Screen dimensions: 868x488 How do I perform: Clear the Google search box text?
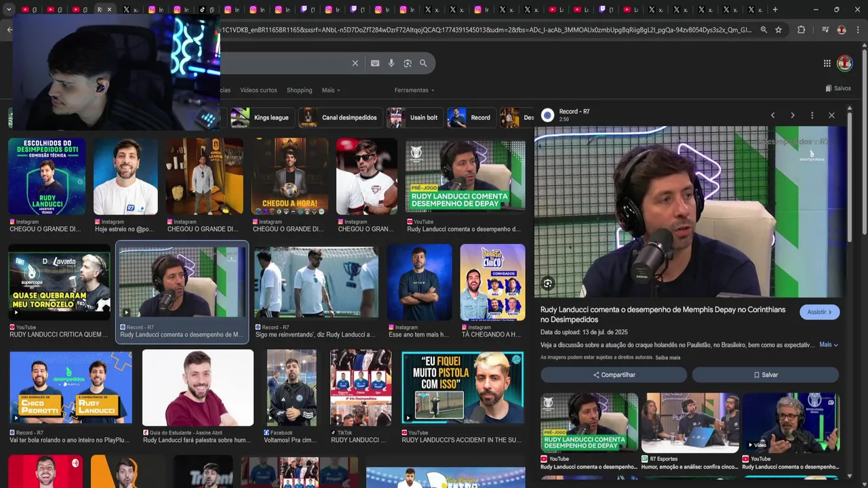[x=355, y=63]
